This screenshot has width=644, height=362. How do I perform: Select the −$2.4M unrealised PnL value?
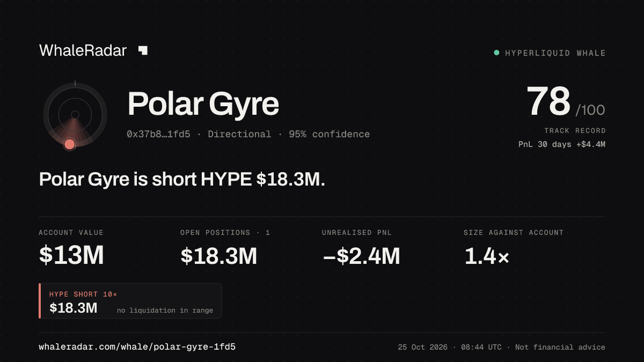click(x=361, y=256)
